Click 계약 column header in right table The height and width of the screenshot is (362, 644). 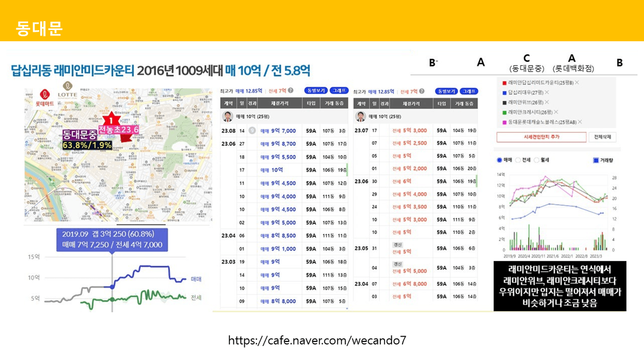[x=360, y=104]
